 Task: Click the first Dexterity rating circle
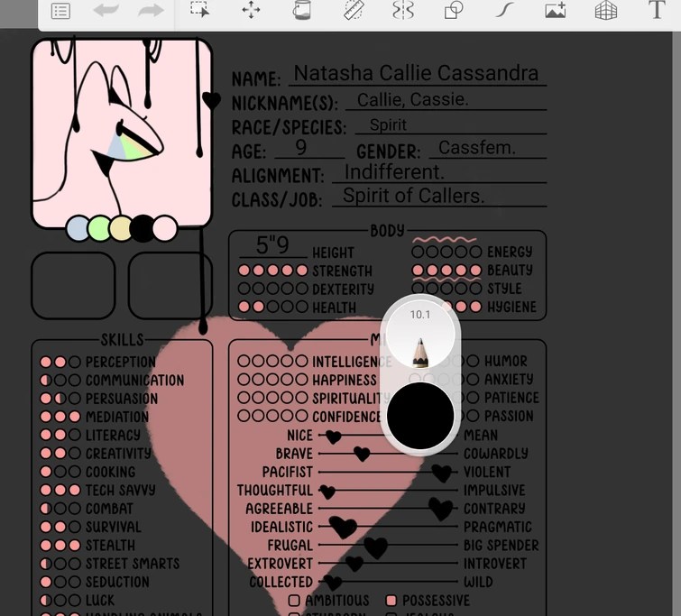tap(244, 289)
